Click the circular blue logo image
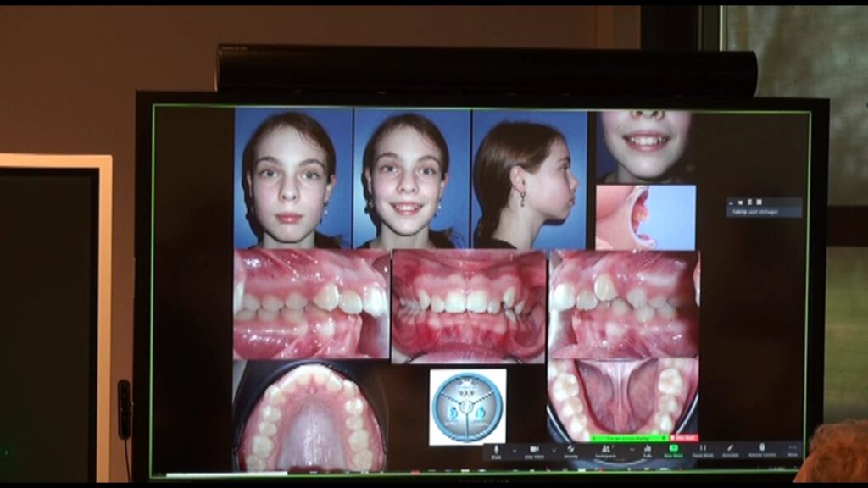 467,407
